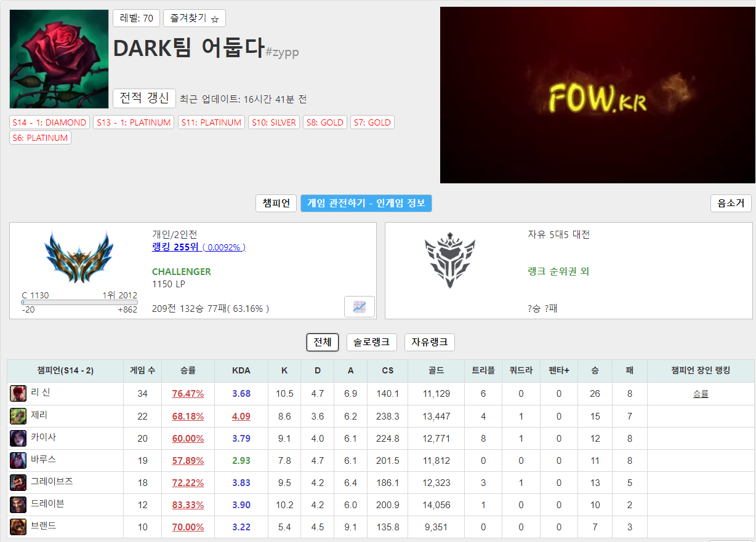Add summoner to favorites with 즐겨찾기
This screenshot has height=542, width=756.
[x=195, y=18]
